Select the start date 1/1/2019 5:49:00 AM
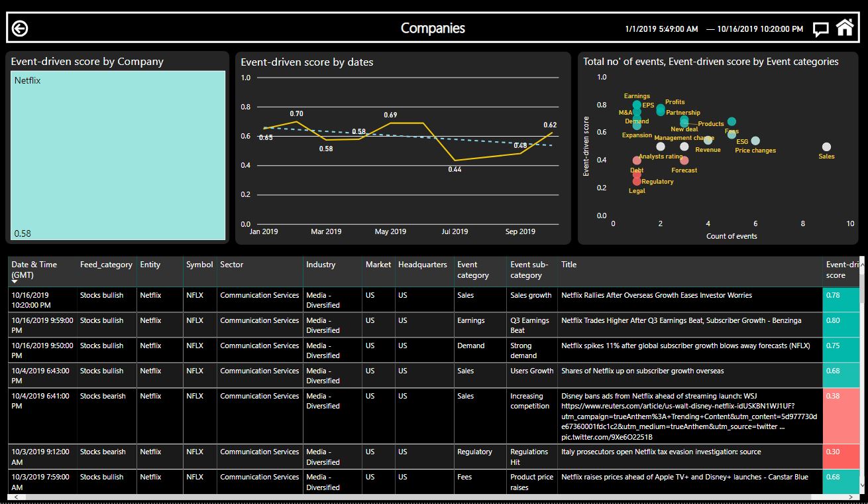 point(661,29)
